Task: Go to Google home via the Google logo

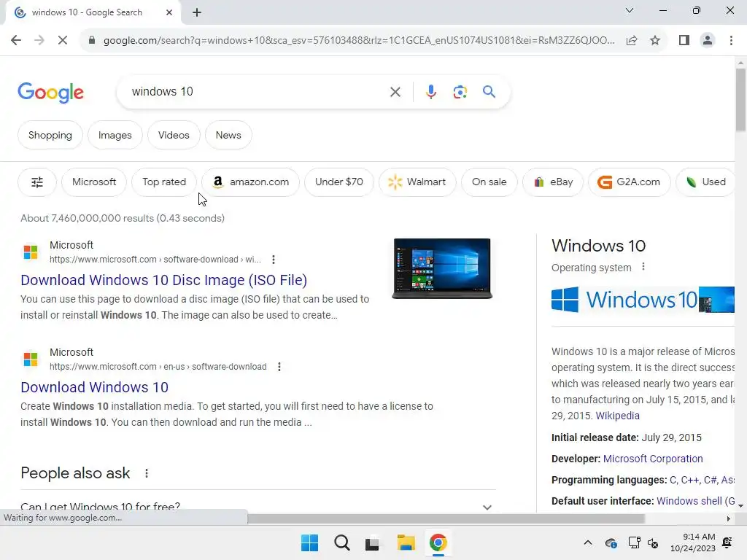Action: click(x=50, y=93)
